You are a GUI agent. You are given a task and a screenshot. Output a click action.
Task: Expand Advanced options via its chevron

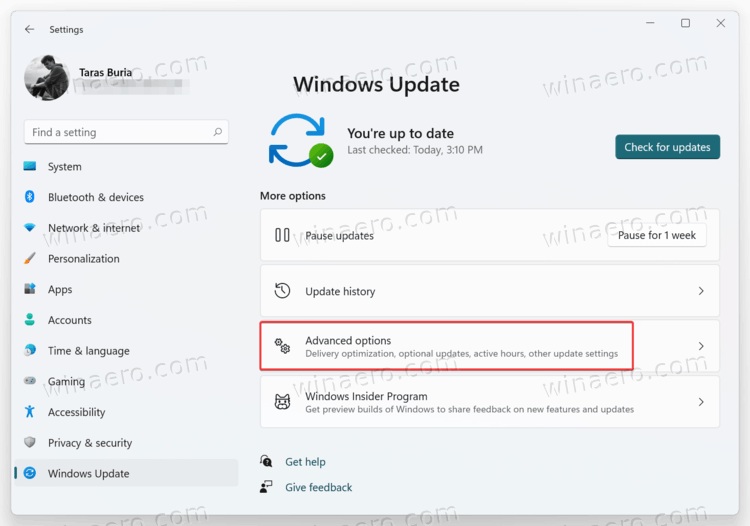pos(701,346)
